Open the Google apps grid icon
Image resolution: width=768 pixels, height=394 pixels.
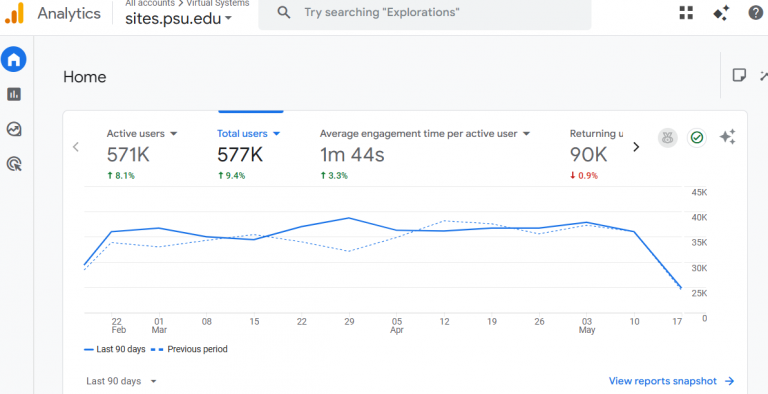pyautogui.click(x=686, y=13)
